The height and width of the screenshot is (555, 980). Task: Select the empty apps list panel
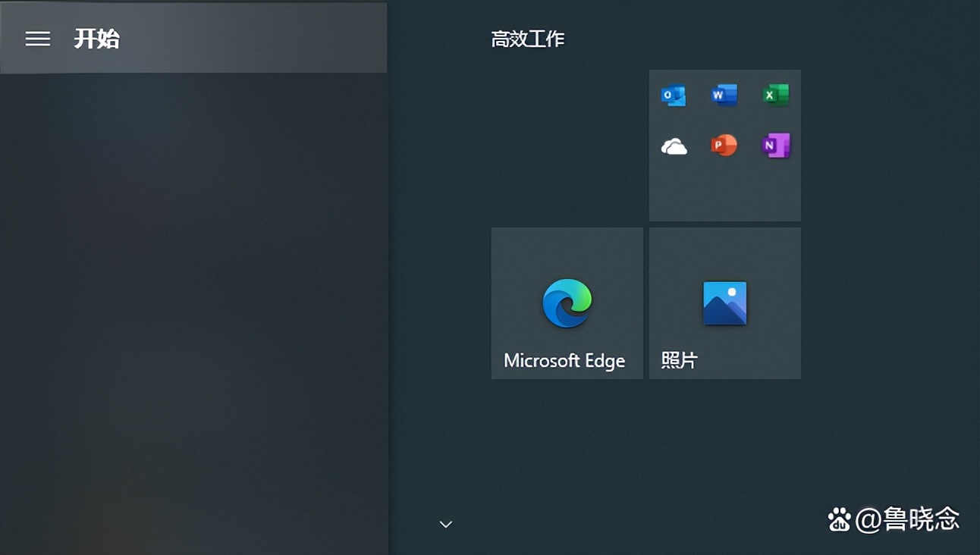pyautogui.click(x=193, y=303)
